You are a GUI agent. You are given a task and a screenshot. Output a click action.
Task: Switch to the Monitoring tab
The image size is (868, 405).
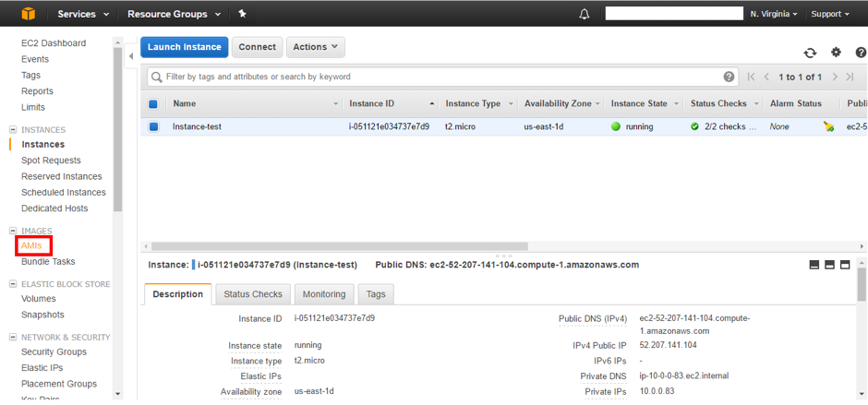point(324,294)
